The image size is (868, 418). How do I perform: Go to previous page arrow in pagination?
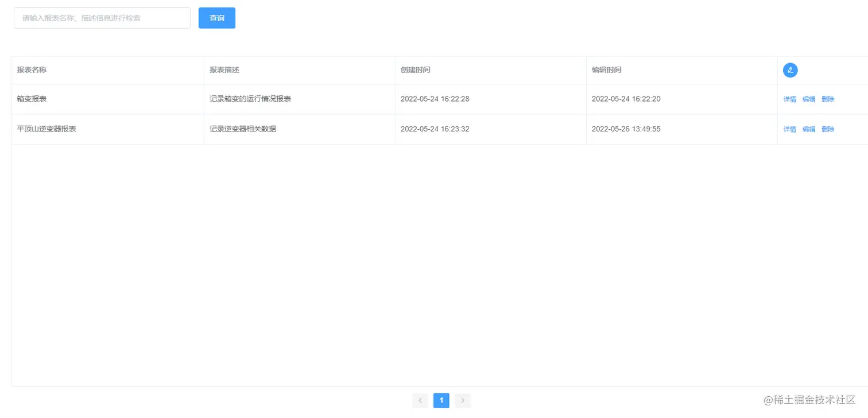tap(420, 400)
